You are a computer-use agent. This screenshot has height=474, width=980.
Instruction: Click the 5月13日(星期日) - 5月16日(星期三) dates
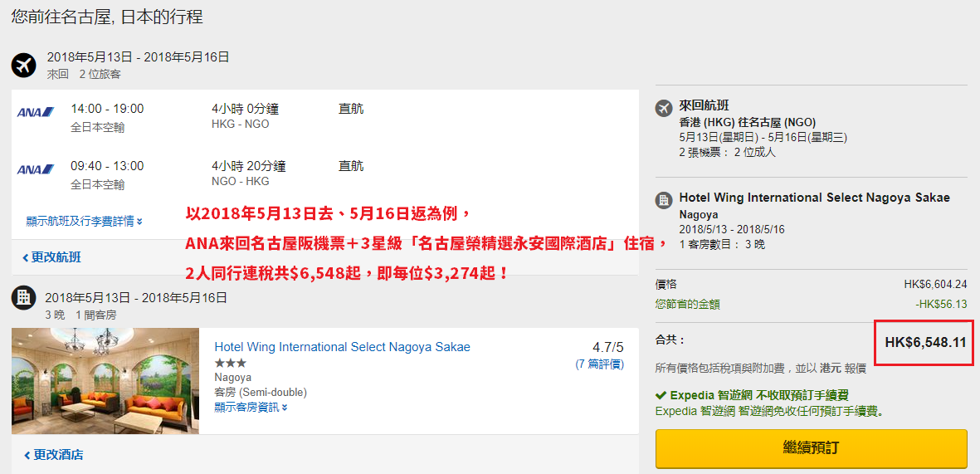[763, 137]
